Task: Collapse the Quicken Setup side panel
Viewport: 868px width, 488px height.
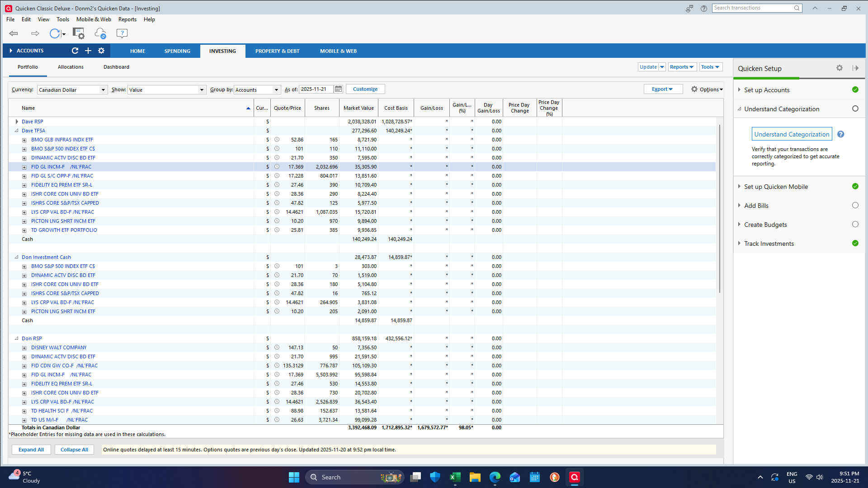Action: click(855, 68)
